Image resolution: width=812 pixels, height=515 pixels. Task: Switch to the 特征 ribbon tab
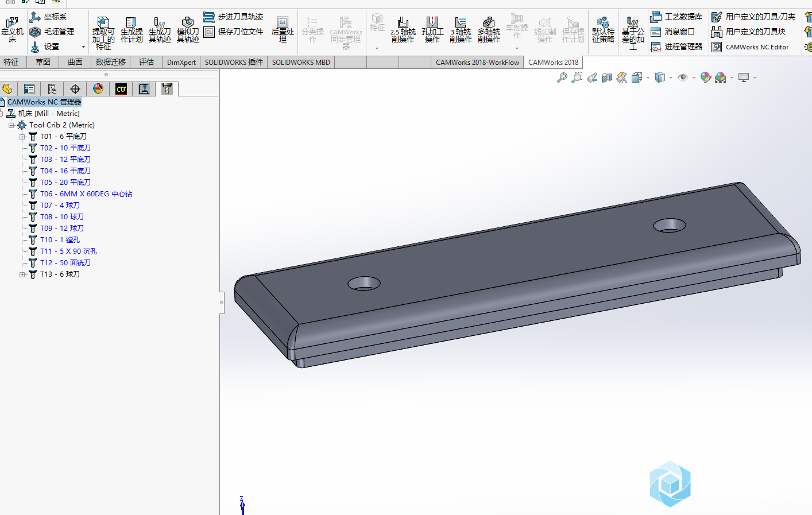11,62
